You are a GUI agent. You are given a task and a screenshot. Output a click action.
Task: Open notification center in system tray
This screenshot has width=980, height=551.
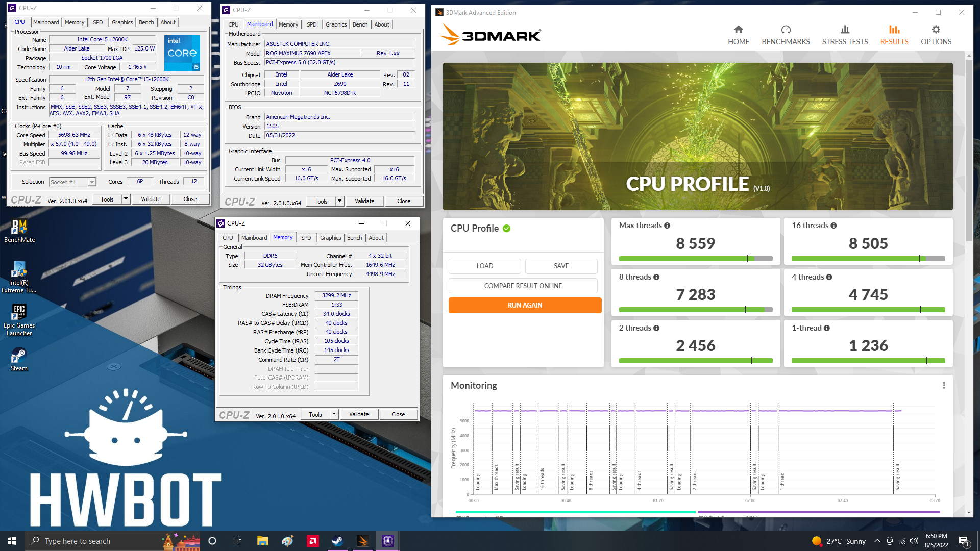tap(964, 541)
